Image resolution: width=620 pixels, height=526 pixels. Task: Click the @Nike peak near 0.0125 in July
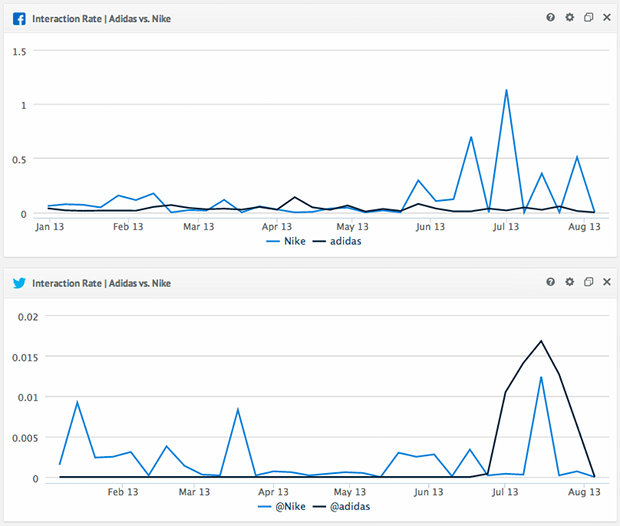pyautogui.click(x=541, y=377)
